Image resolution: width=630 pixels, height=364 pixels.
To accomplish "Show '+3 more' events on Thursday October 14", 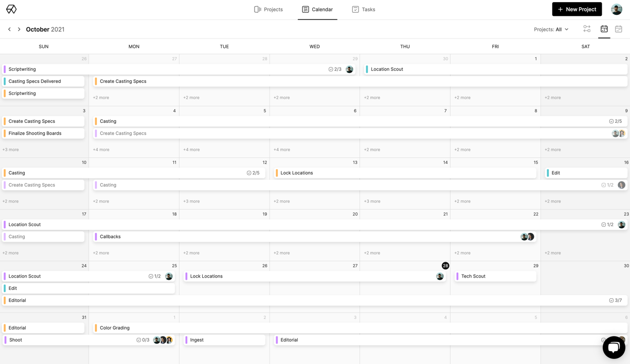I will 372,202.
